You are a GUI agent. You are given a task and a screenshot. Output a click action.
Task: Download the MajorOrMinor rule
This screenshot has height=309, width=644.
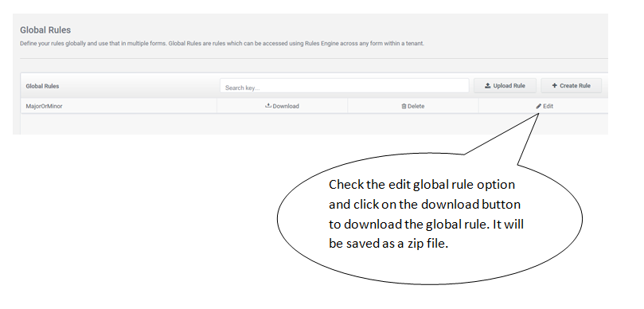pos(282,106)
